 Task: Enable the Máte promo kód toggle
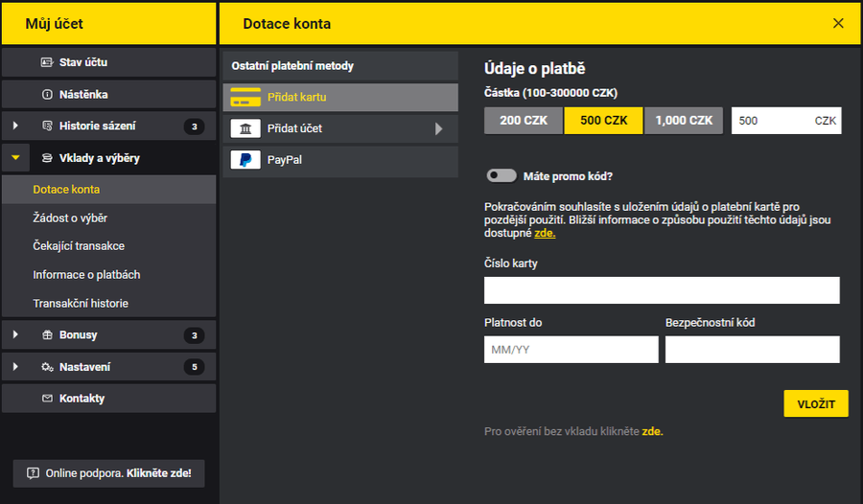(x=501, y=176)
